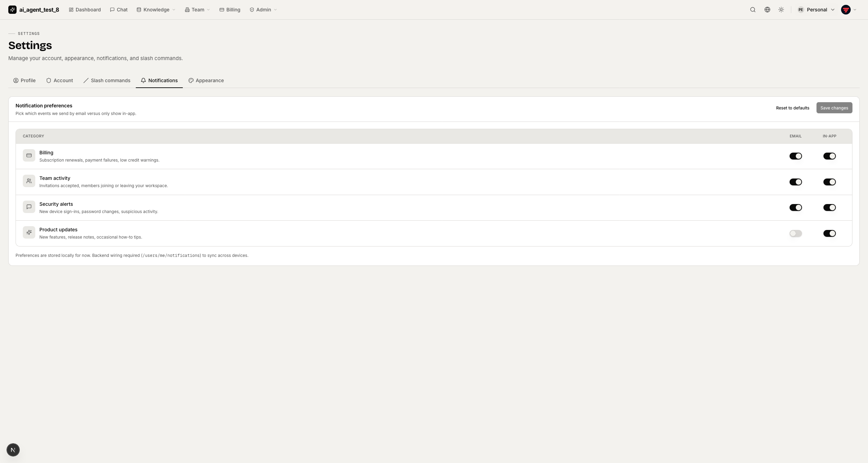Click the Team activity row title

pyautogui.click(x=55, y=178)
